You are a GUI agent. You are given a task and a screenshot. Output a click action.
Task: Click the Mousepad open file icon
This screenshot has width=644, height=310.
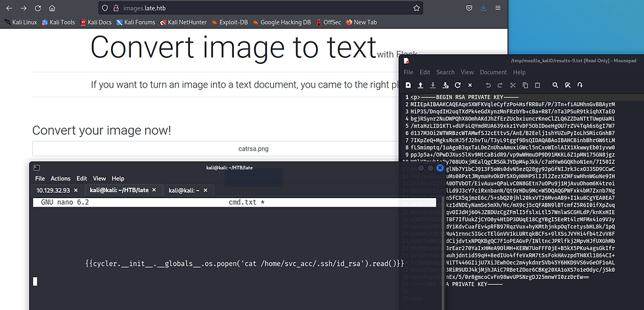tap(421, 85)
